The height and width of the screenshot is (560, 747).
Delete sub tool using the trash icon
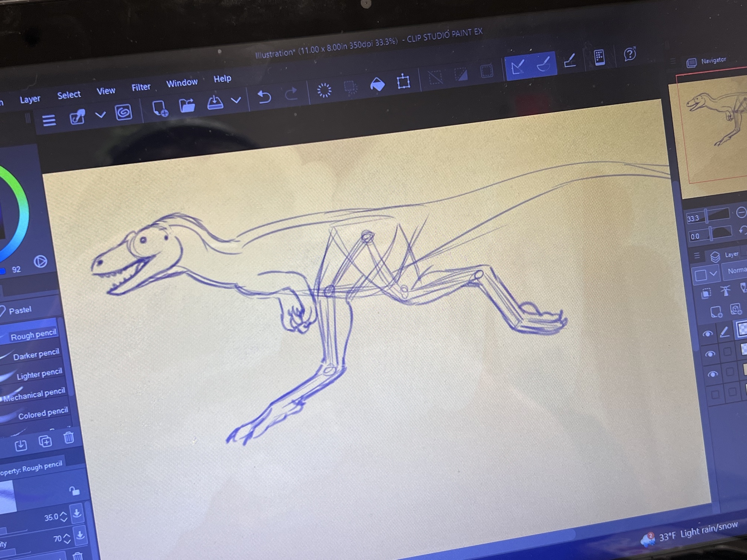click(x=69, y=438)
